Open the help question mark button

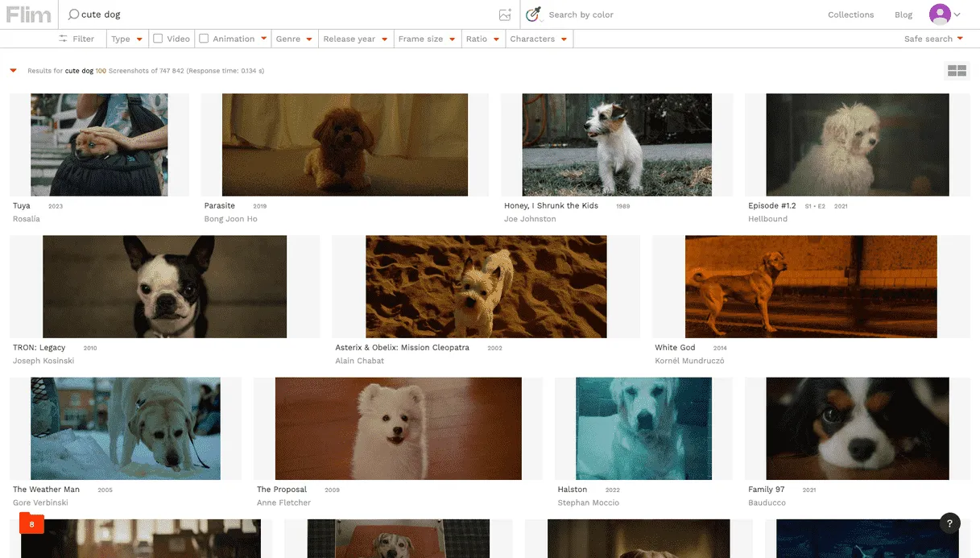[950, 523]
